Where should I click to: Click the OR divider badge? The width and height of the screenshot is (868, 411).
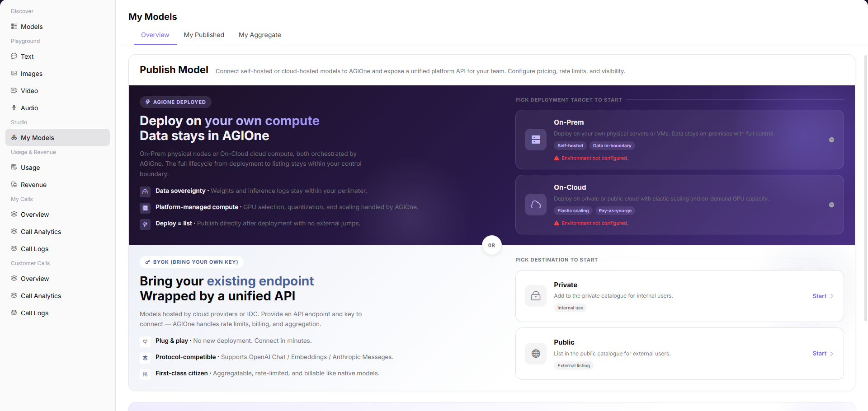click(x=492, y=245)
